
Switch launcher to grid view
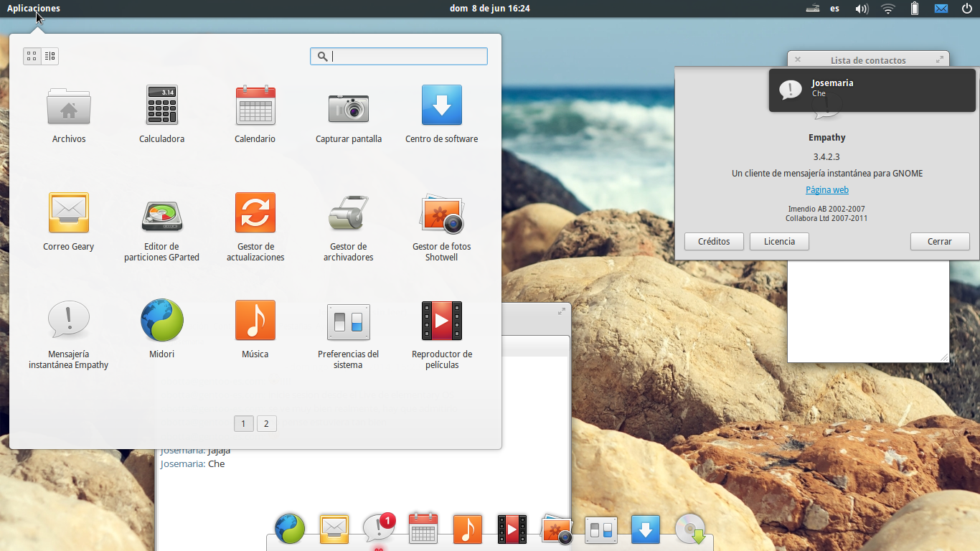32,56
